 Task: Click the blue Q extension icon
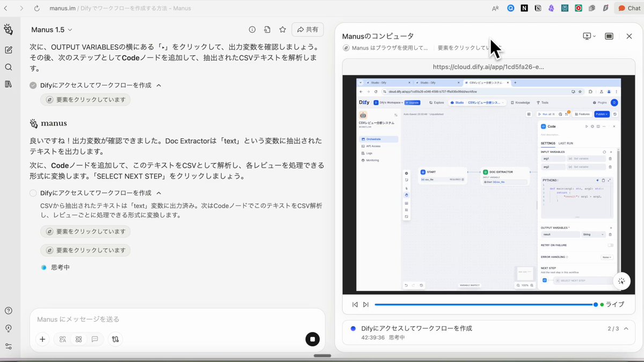pyautogui.click(x=511, y=9)
